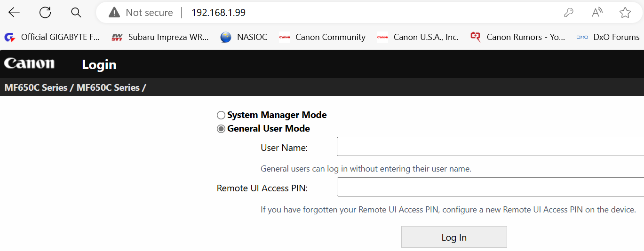
Task: Click the Remote UI Access PIN field
Action: pyautogui.click(x=489, y=187)
